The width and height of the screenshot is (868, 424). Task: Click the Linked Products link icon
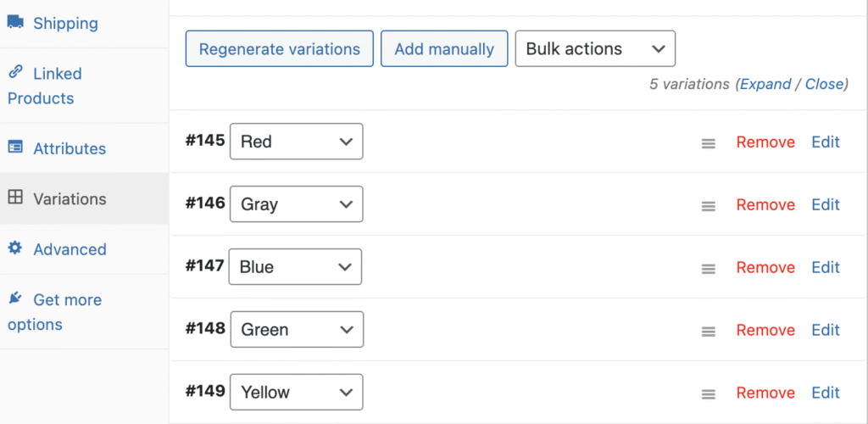pyautogui.click(x=15, y=73)
